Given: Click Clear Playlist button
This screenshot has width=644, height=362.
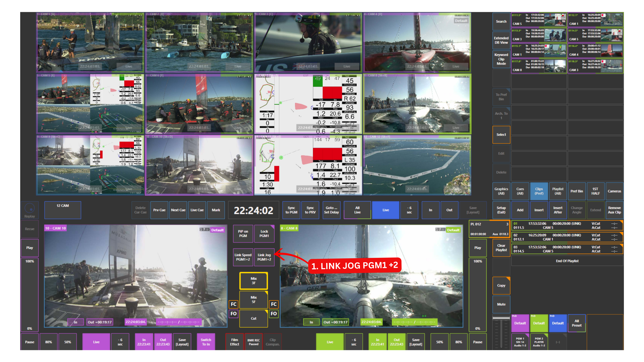Looking at the screenshot, I should (x=501, y=248).
